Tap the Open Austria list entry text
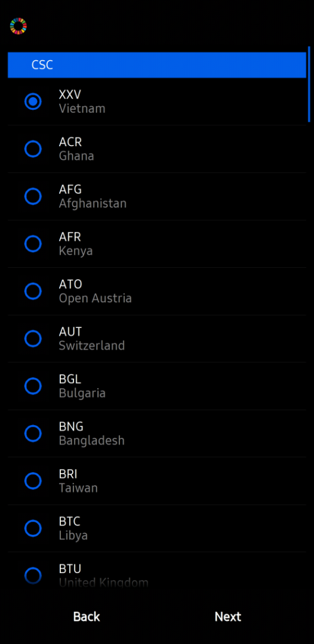The width and height of the screenshot is (314, 644). pyautogui.click(x=95, y=298)
